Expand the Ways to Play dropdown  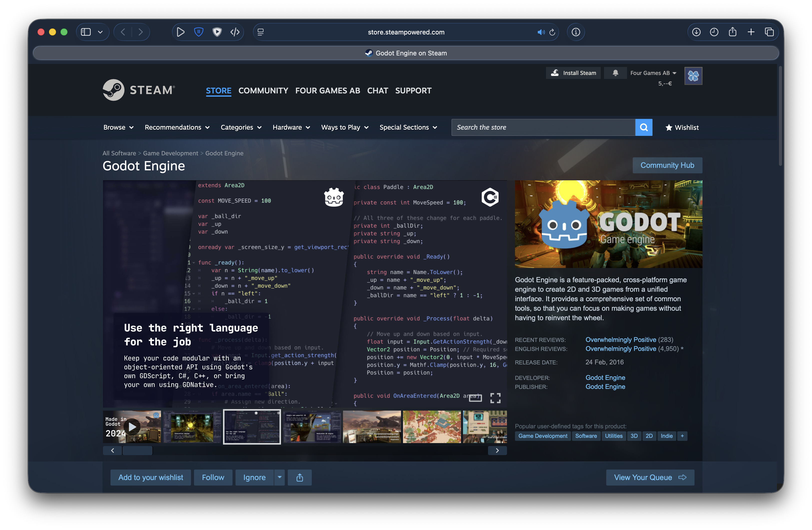344,127
